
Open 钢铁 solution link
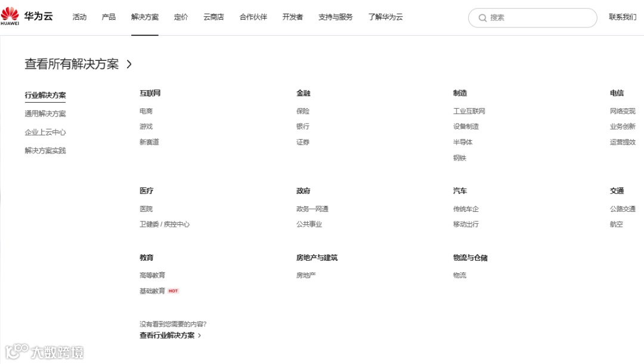[460, 158]
